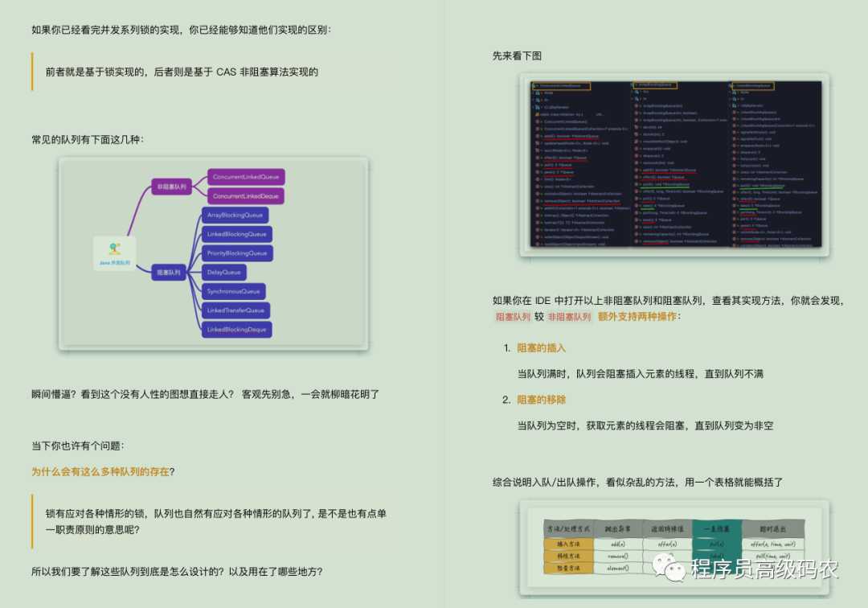Click static class initializer row in IDE screenshot
The image size is (868, 608).
coord(570,114)
